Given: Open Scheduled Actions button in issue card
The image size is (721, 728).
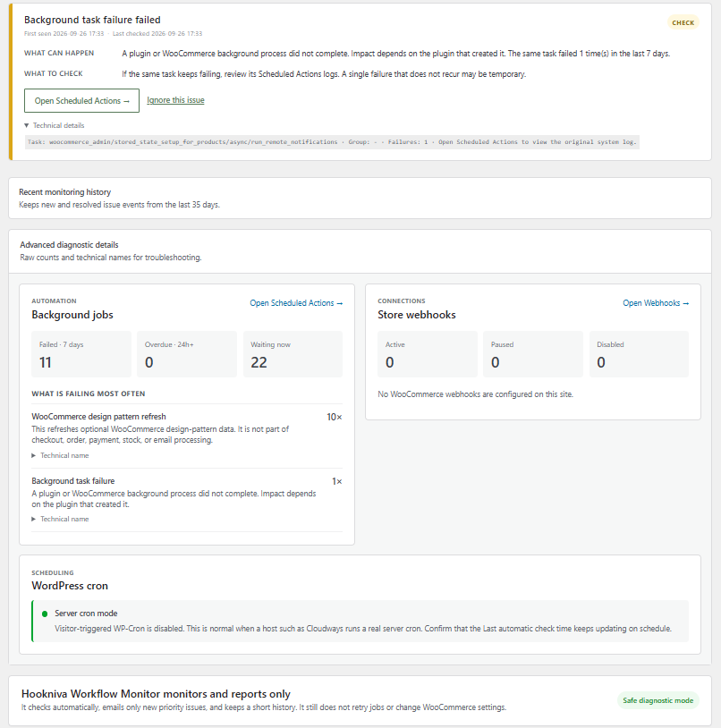Looking at the screenshot, I should pos(81,101).
